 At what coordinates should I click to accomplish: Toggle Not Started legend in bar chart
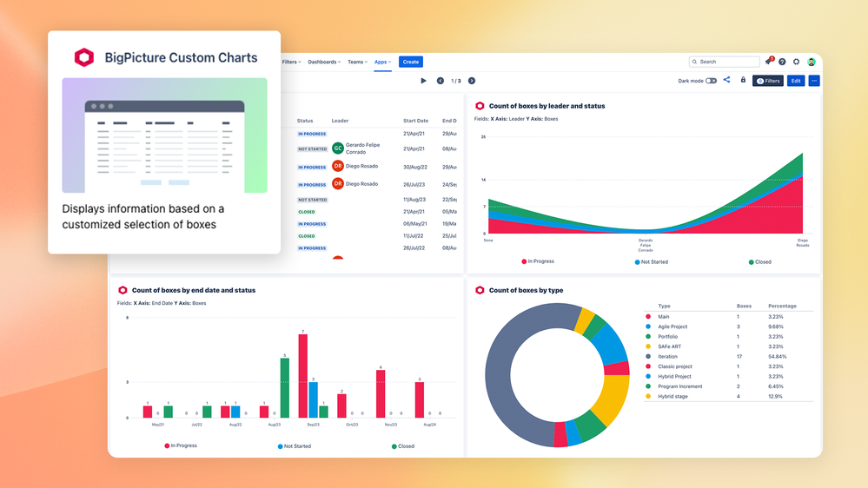[x=294, y=446]
